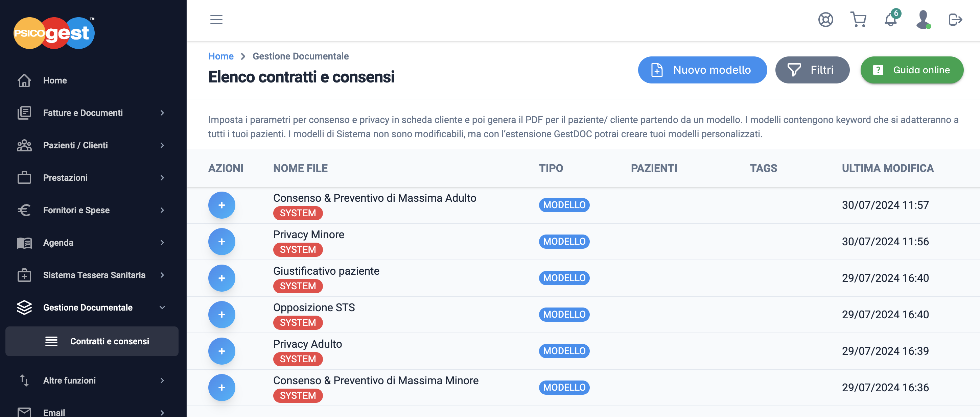Collapse the Gestione Documentale section
The width and height of the screenshot is (980, 417).
tap(92, 308)
